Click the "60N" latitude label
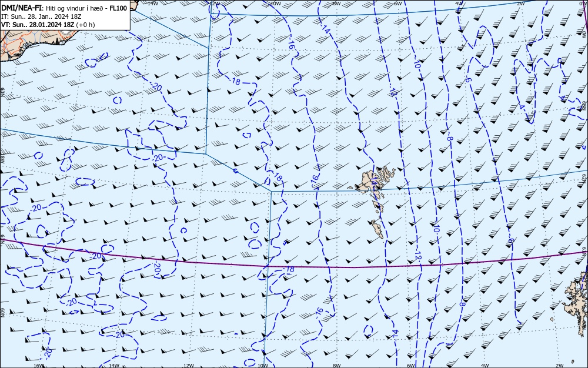Screen dimensions: 588x368 2,313
